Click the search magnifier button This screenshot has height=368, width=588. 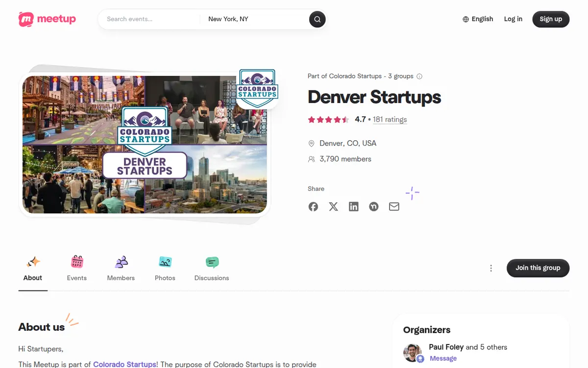click(x=318, y=19)
